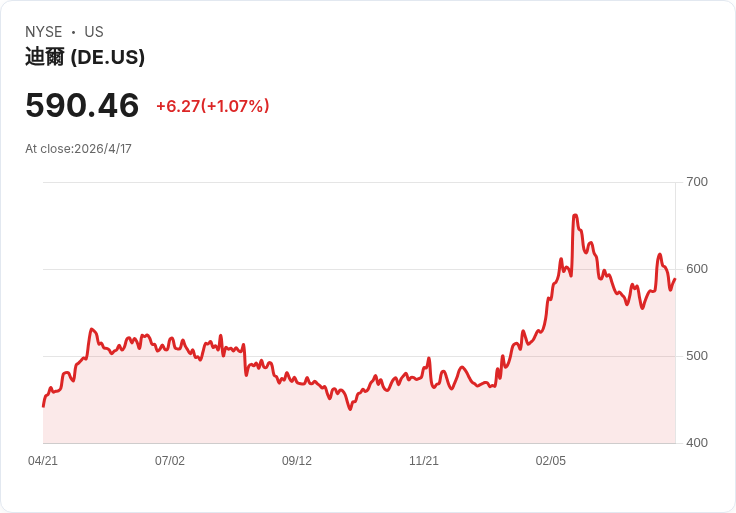Screen dimensions: 736x513
Task: Click the 02/05 date axis label
Action: (x=551, y=461)
